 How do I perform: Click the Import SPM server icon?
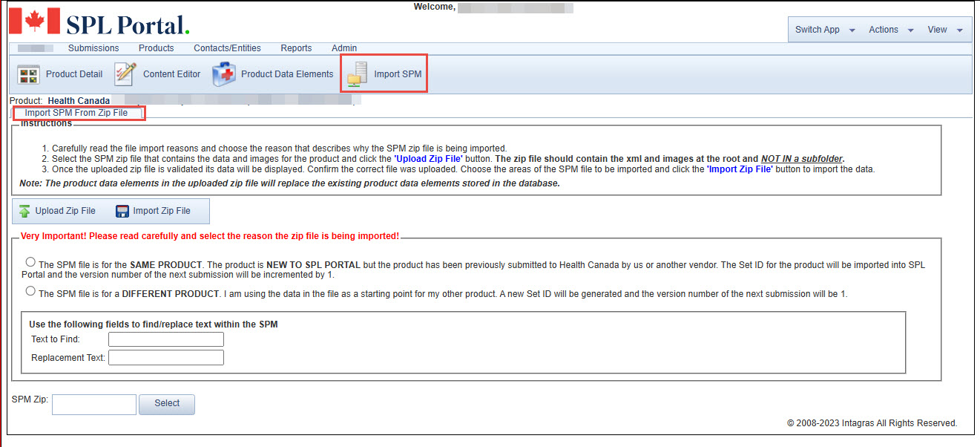357,74
